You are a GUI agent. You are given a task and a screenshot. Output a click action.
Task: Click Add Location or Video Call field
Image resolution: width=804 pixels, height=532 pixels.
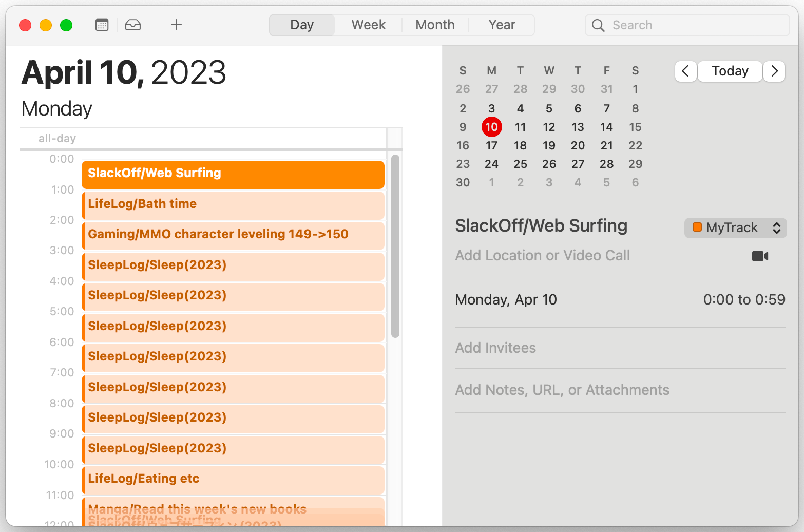pos(542,255)
